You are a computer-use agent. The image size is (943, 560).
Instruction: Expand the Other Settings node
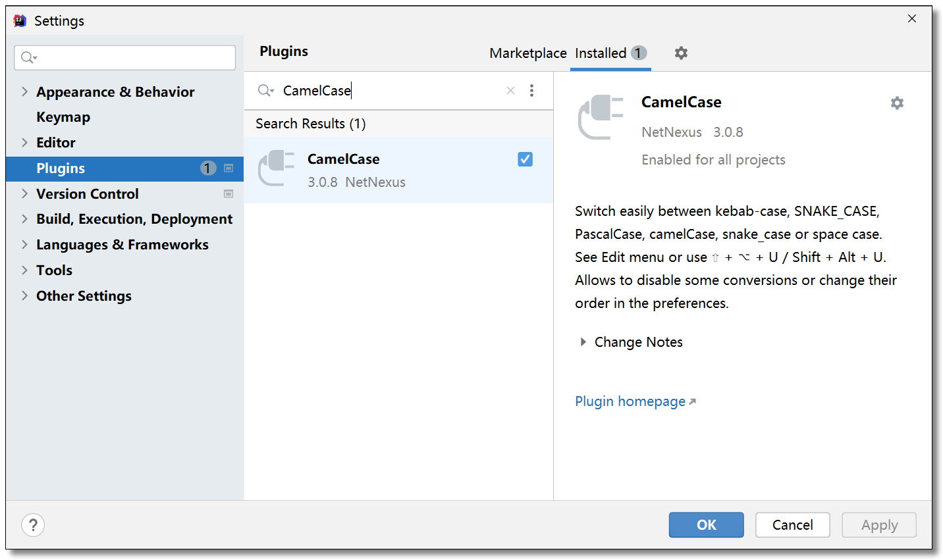[24, 295]
